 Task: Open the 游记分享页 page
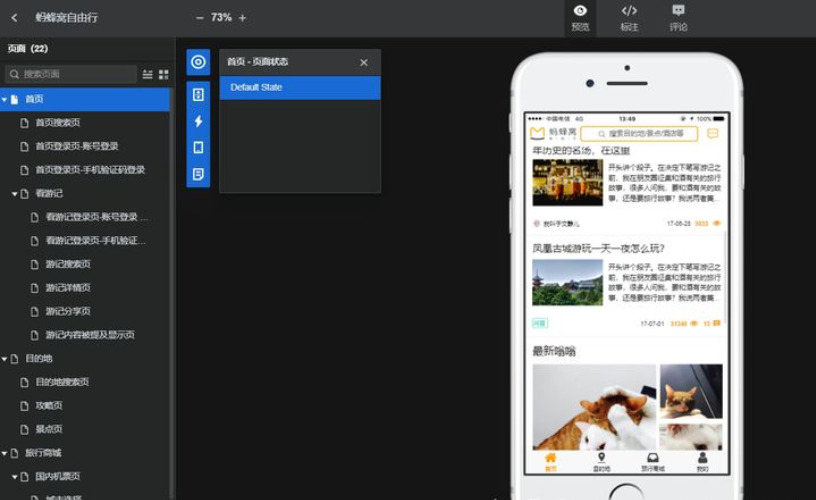[68, 311]
